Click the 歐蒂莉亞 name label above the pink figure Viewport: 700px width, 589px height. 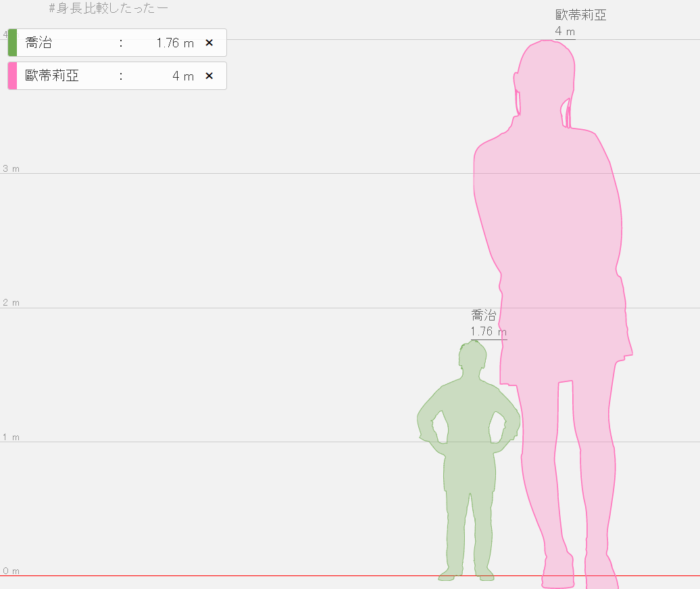tap(580, 16)
